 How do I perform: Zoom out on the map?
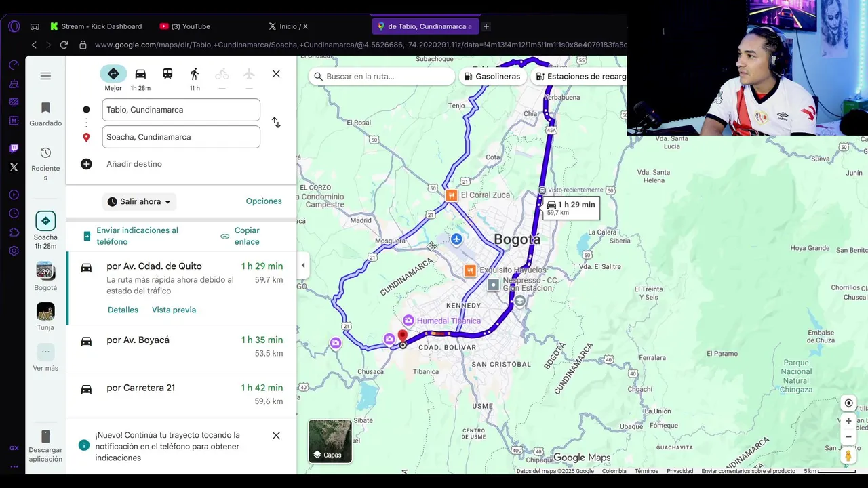tap(848, 436)
